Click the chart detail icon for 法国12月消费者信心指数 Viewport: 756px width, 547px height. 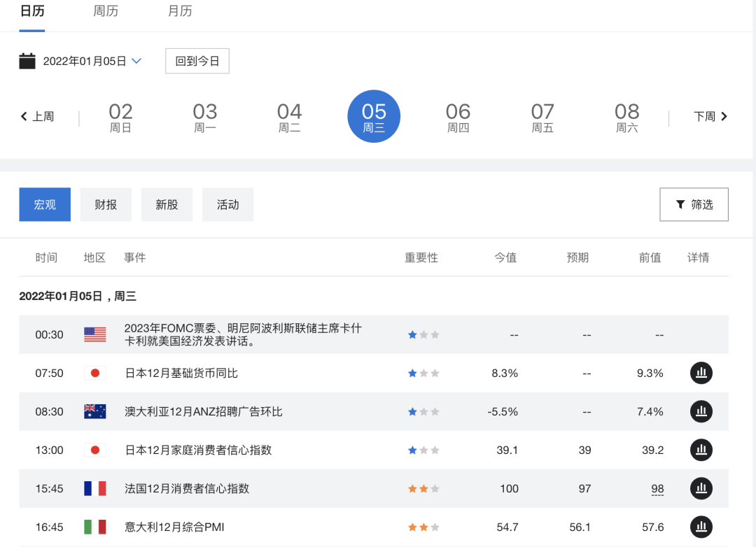[701, 488]
